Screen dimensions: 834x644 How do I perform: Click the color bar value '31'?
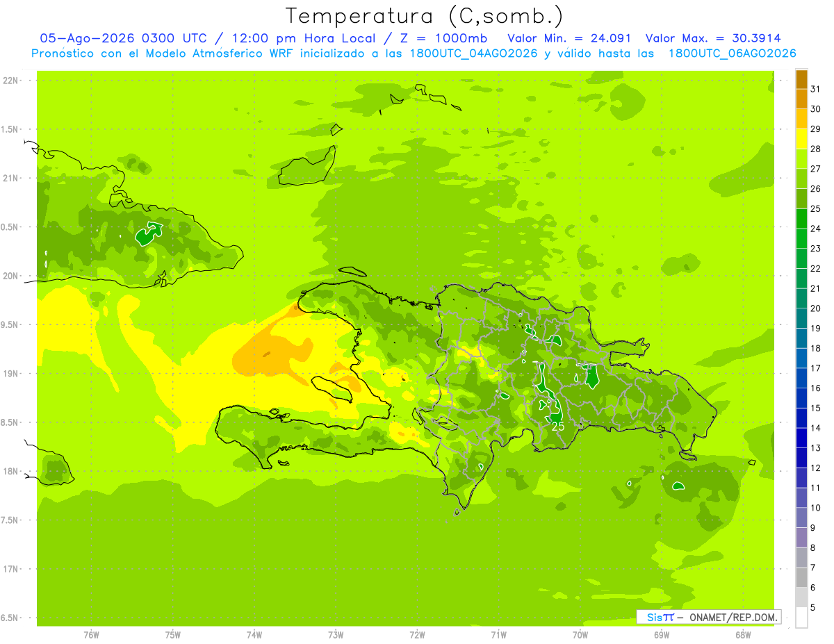(816, 89)
